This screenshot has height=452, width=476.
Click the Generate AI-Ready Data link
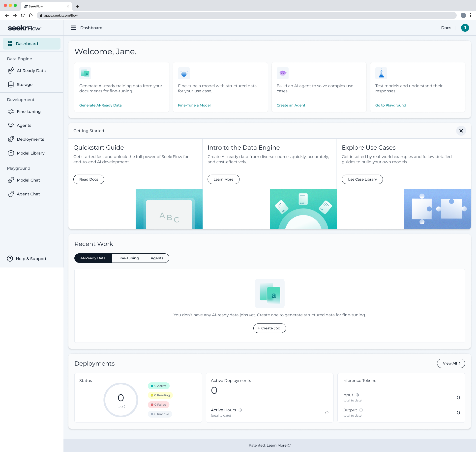click(x=100, y=105)
